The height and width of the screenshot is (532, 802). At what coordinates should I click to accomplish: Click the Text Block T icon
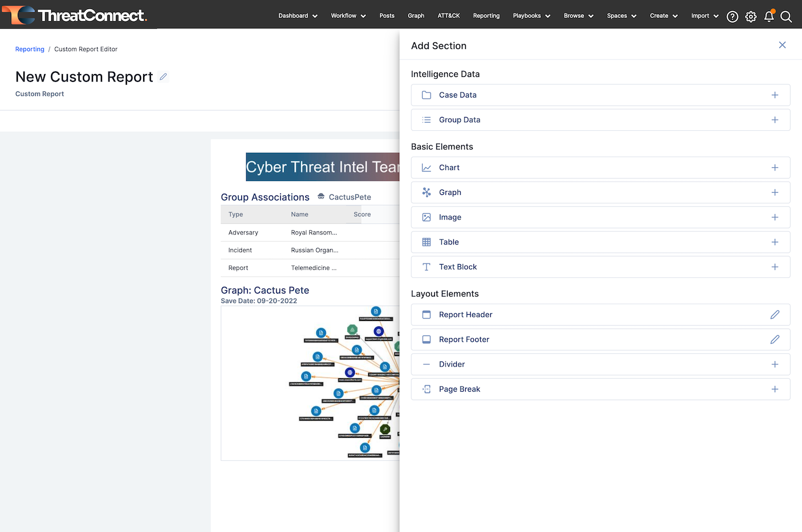(427, 267)
